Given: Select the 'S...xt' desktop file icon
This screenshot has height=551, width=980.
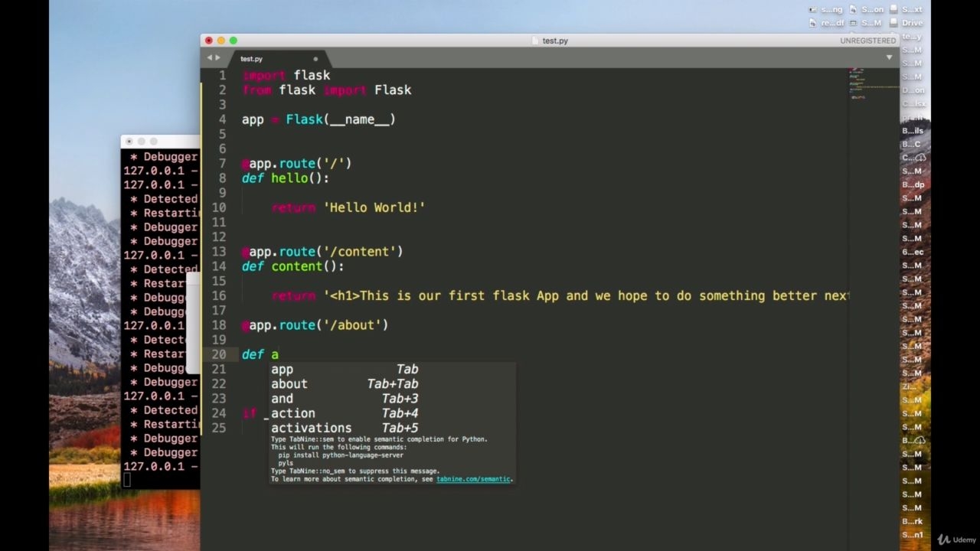Looking at the screenshot, I should (x=906, y=10).
